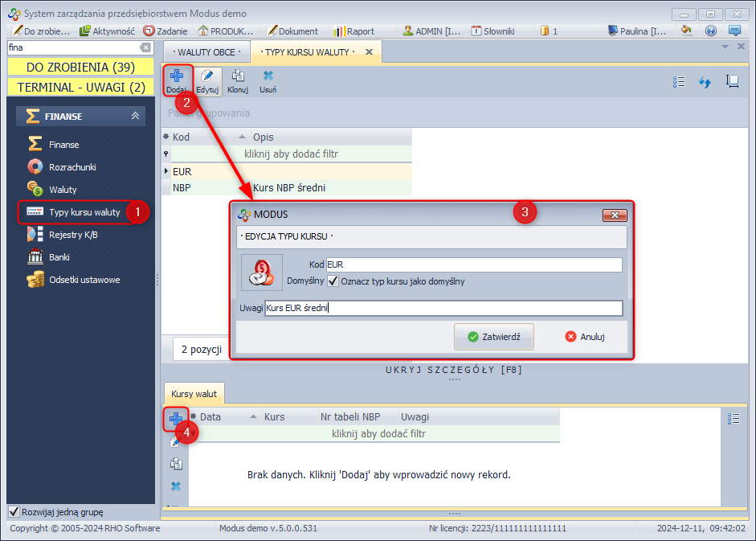Sort by the Kod column header
This screenshot has height=541, width=756.
201,137
